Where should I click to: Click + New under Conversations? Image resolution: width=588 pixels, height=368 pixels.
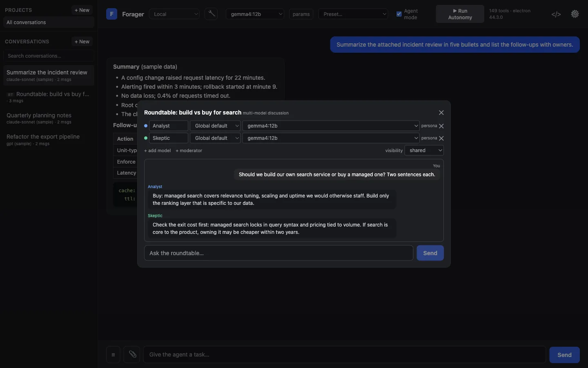pyautogui.click(x=82, y=41)
